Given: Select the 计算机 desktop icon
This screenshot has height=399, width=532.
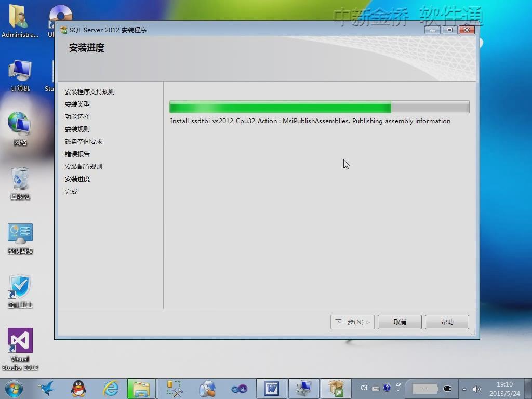Looking at the screenshot, I should 20,75.
